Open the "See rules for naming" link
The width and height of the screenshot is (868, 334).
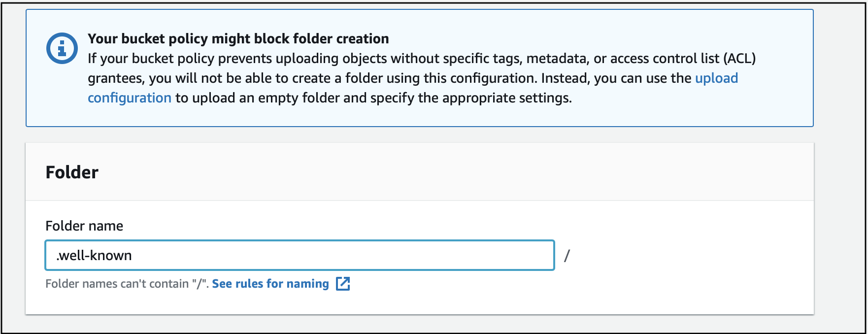[270, 284]
